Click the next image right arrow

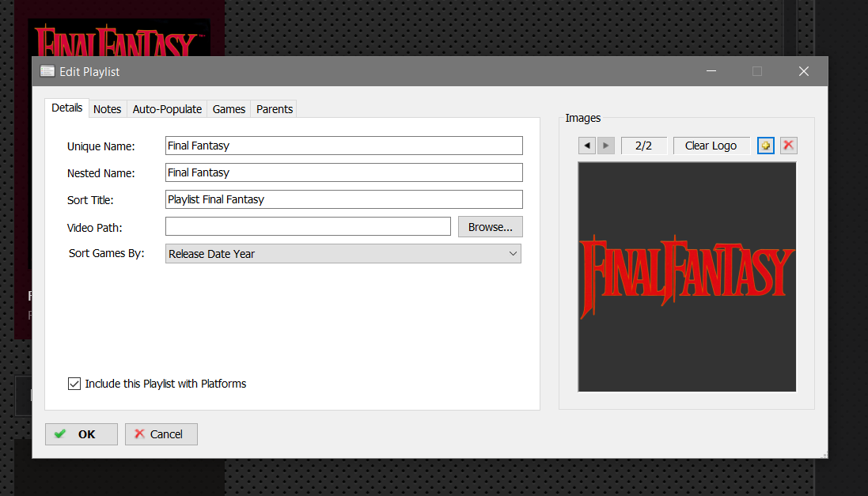(x=605, y=146)
